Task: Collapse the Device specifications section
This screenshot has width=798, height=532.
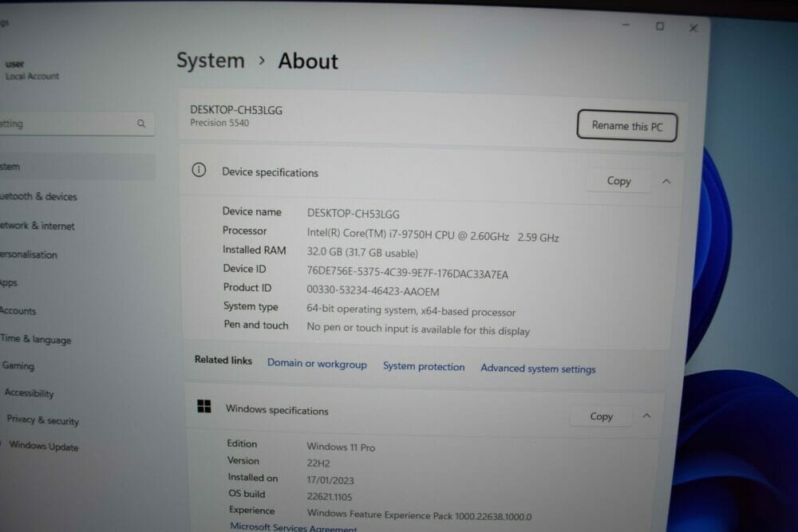Action: 666,182
